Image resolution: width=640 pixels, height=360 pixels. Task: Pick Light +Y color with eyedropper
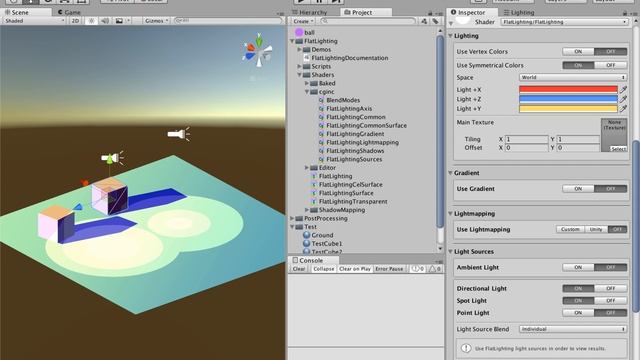(623, 109)
